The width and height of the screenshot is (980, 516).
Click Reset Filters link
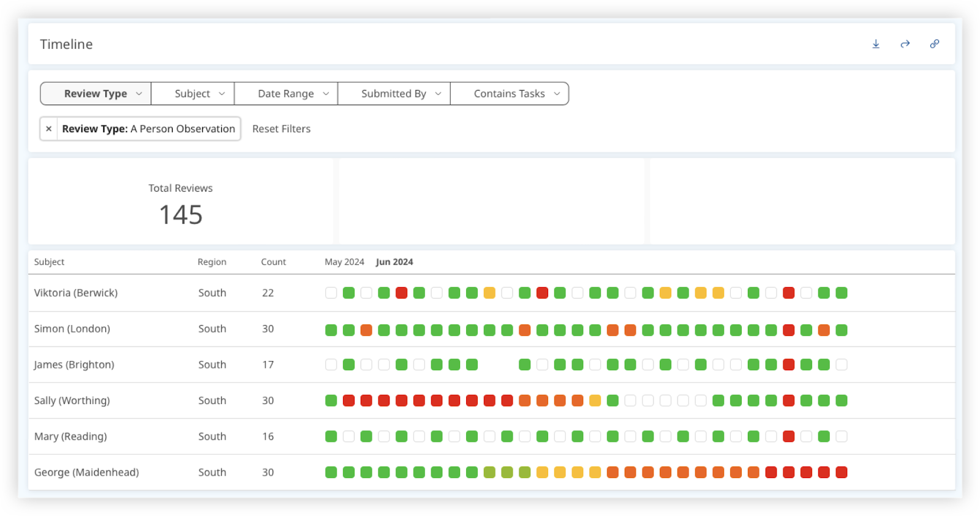(x=281, y=129)
